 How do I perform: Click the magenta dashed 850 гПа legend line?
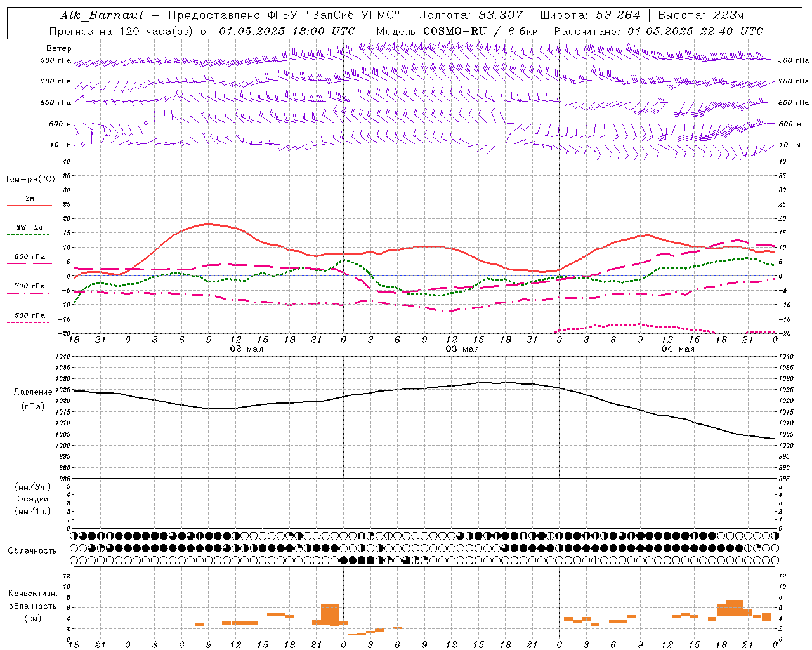pos(29,264)
